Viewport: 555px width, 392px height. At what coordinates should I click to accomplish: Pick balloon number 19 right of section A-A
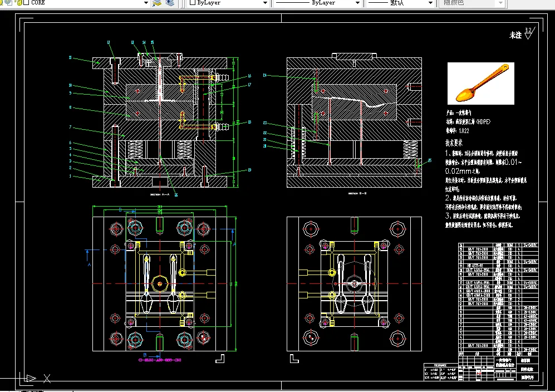[249, 170]
